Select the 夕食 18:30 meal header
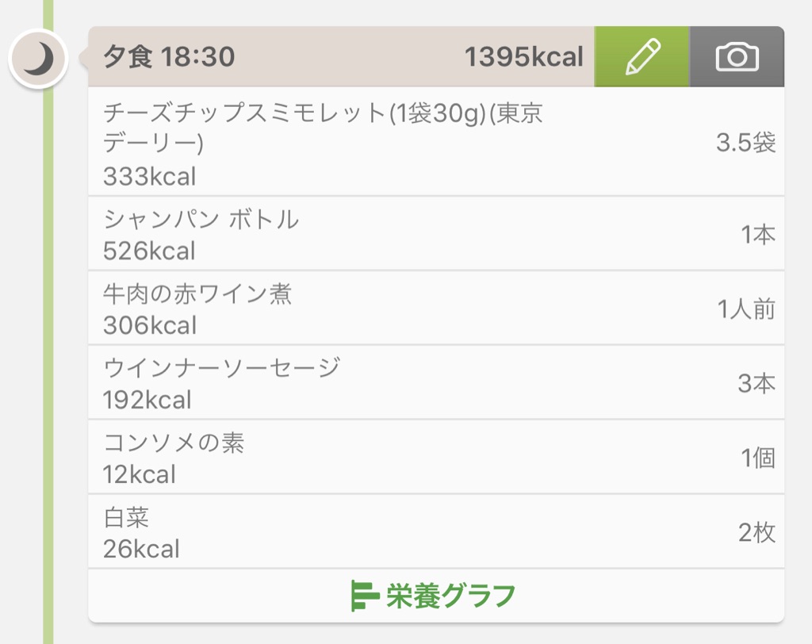812x644 pixels. [x=169, y=56]
